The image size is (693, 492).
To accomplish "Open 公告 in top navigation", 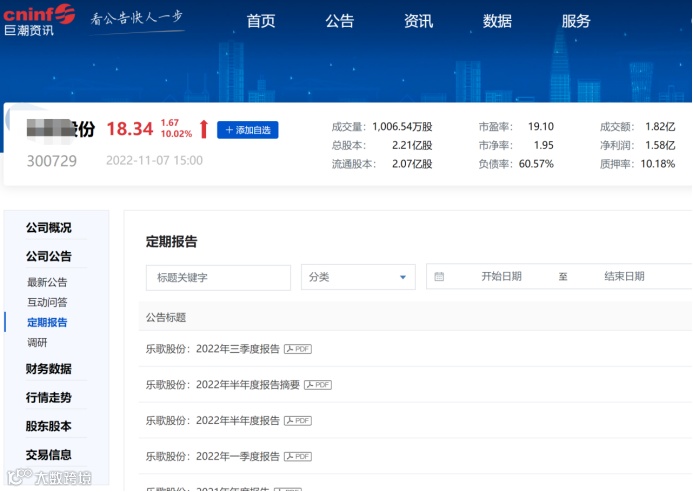I will pyautogui.click(x=339, y=21).
